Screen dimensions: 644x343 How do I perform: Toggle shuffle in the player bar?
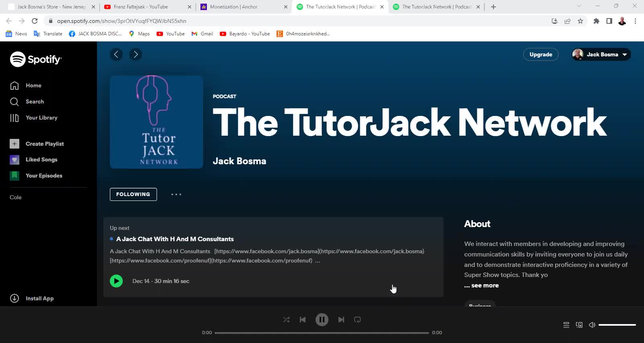coord(286,320)
